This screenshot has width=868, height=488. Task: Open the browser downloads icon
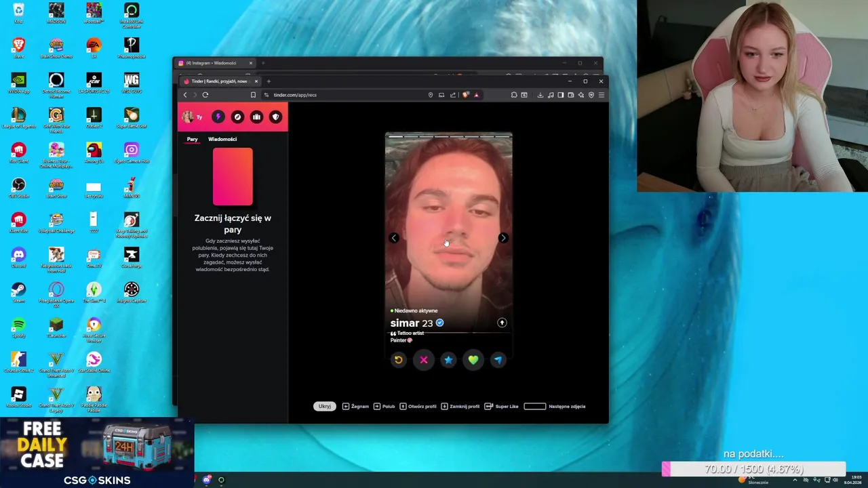tap(540, 95)
